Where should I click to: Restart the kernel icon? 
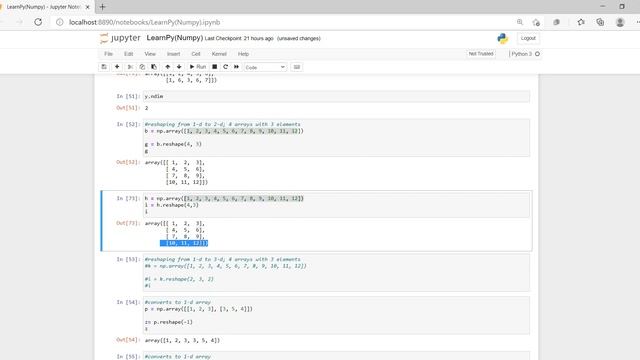point(225,67)
